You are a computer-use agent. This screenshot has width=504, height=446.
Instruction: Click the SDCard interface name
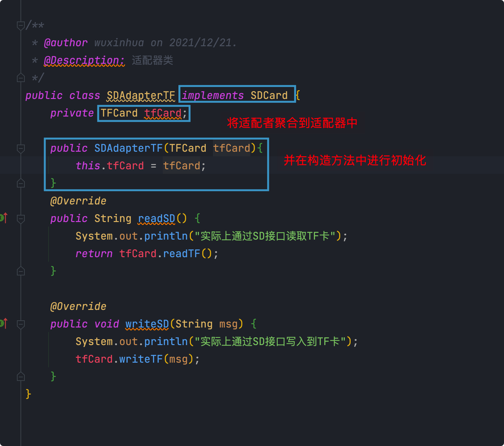click(269, 95)
